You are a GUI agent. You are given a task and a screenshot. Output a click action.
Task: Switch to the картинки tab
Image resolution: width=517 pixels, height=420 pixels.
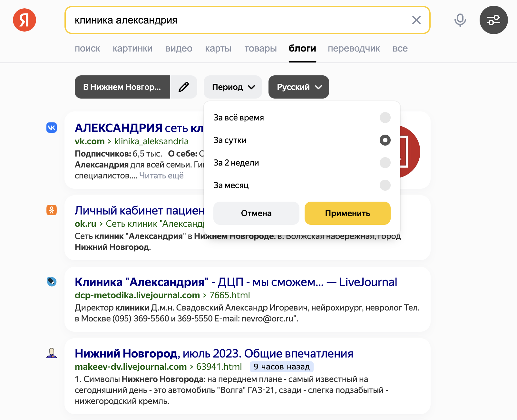tap(132, 48)
